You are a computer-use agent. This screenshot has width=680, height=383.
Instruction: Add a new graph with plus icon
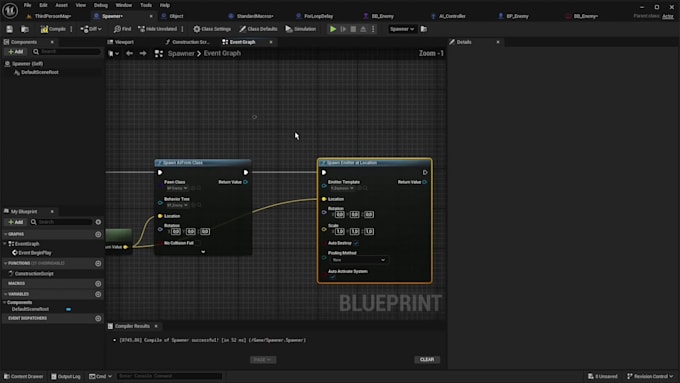tap(98, 234)
